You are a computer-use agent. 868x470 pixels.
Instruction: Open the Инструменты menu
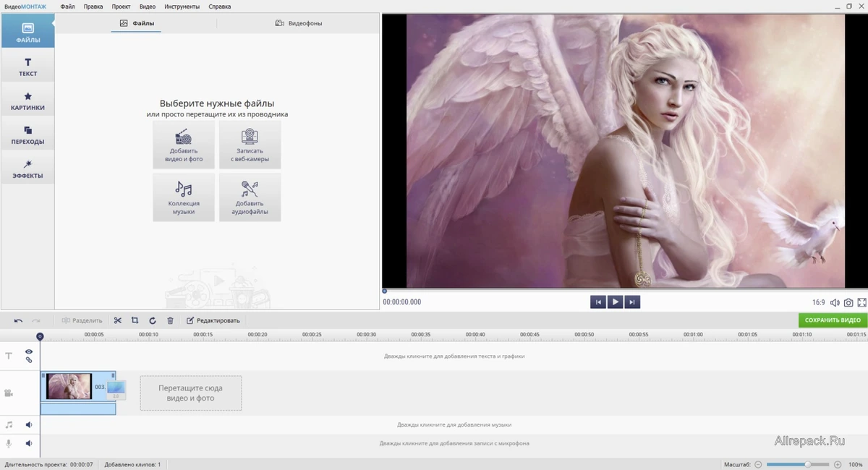182,7
